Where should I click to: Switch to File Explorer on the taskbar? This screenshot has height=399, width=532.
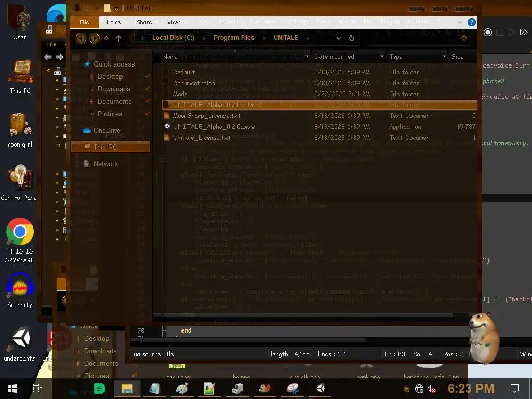pos(127,389)
